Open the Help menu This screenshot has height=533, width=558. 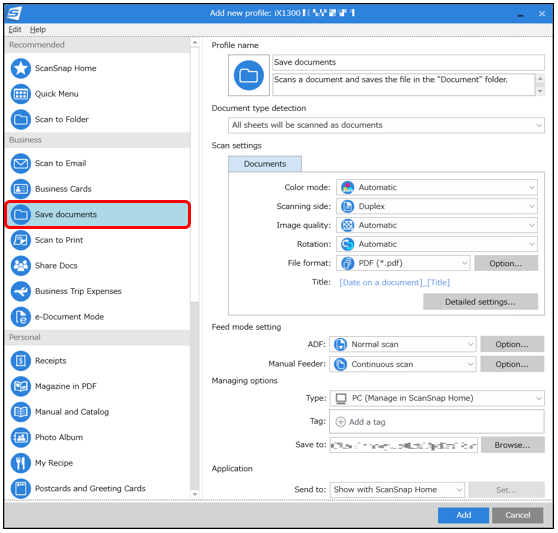tap(38, 30)
